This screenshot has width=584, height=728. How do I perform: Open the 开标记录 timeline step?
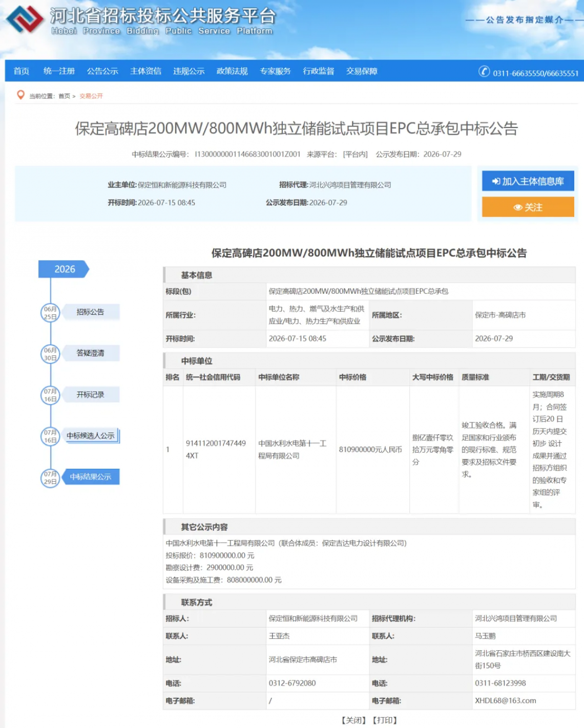pyautogui.click(x=90, y=395)
